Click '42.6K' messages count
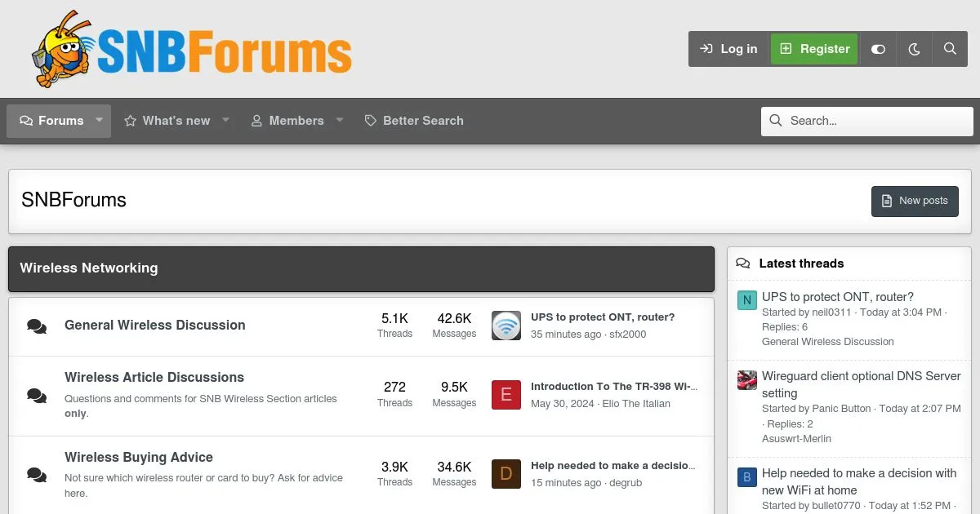The image size is (980, 514). pyautogui.click(x=454, y=318)
